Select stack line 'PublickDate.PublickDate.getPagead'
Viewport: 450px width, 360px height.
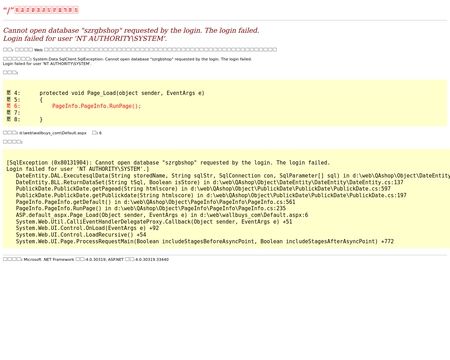(x=203, y=189)
